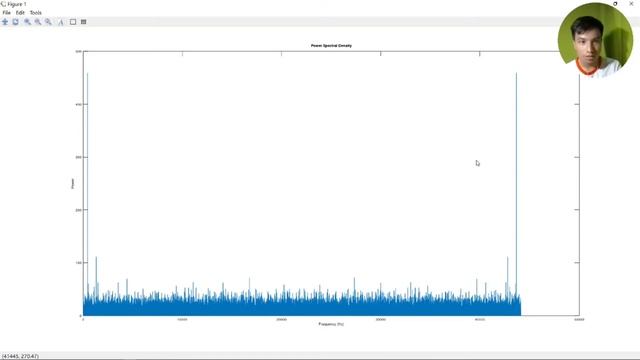The width and height of the screenshot is (640, 360).
Task: Click the Figure 1 window title
Action: 17,4
